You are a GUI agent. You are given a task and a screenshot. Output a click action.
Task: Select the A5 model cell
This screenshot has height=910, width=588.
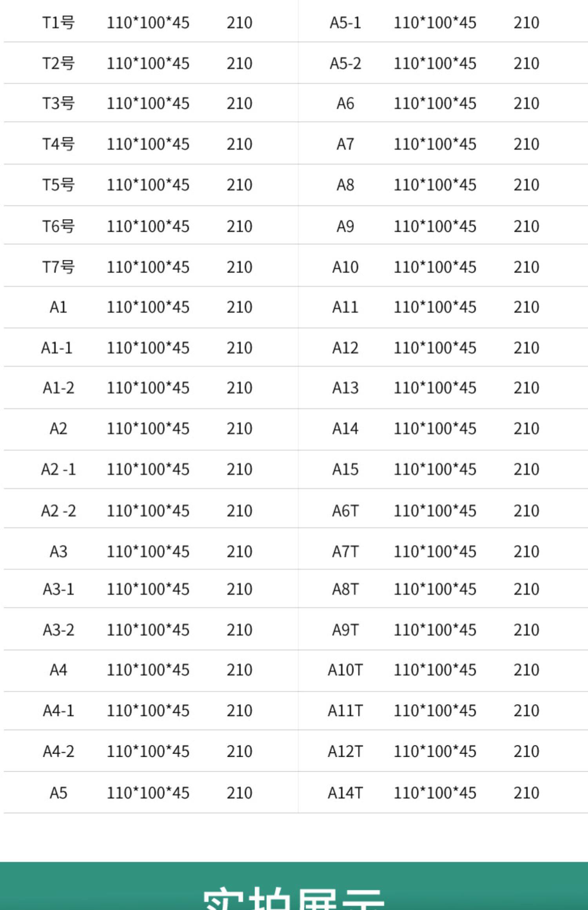coord(58,793)
